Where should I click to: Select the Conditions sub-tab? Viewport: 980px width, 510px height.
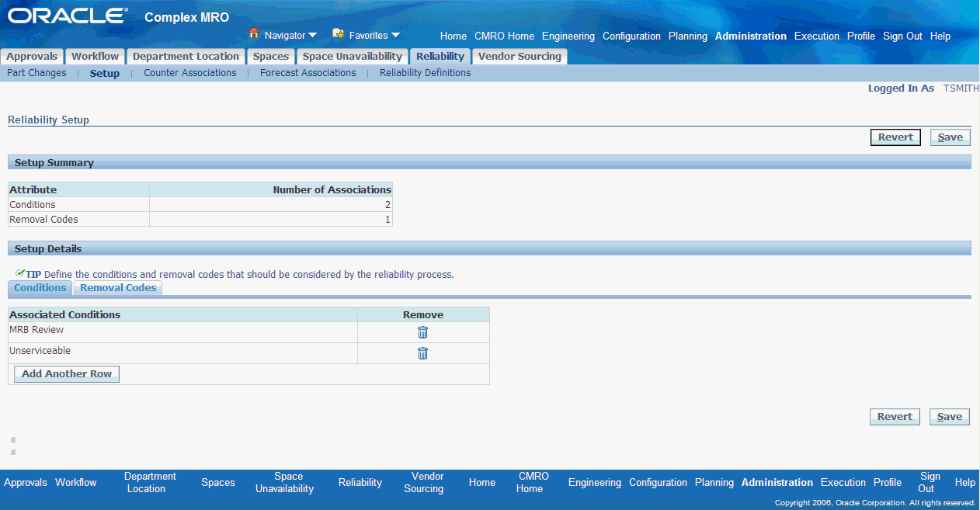tap(40, 288)
